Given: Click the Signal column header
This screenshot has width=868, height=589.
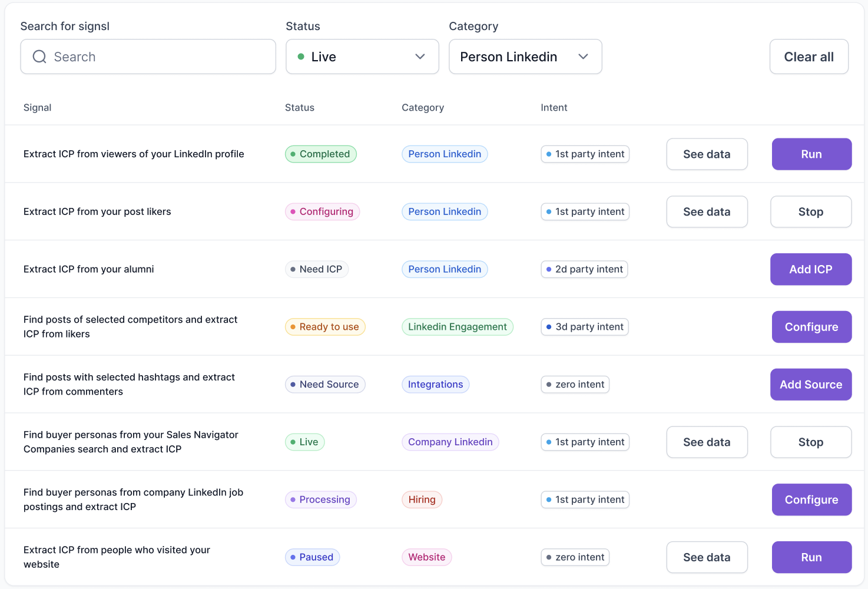Looking at the screenshot, I should pyautogui.click(x=37, y=107).
